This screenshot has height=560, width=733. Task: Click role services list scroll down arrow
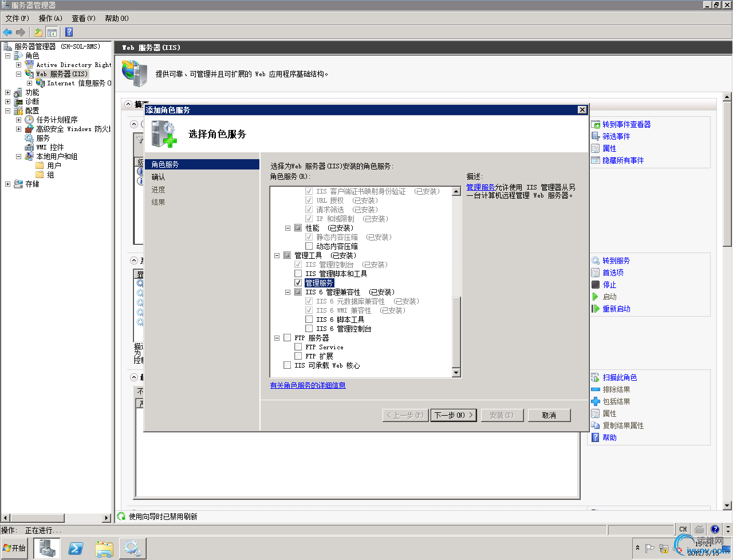(x=456, y=373)
